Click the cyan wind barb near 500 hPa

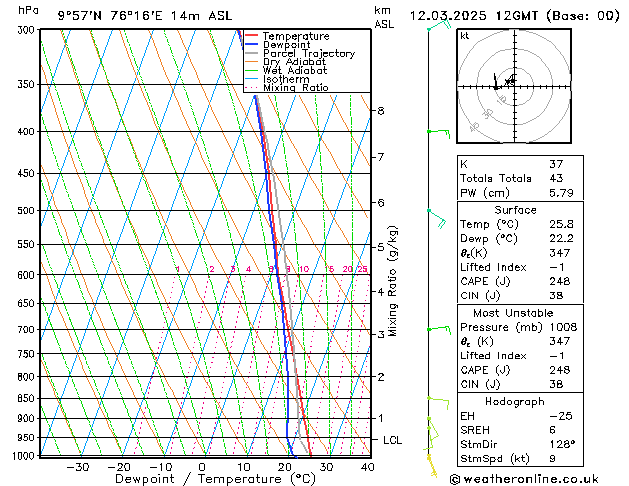436,215
